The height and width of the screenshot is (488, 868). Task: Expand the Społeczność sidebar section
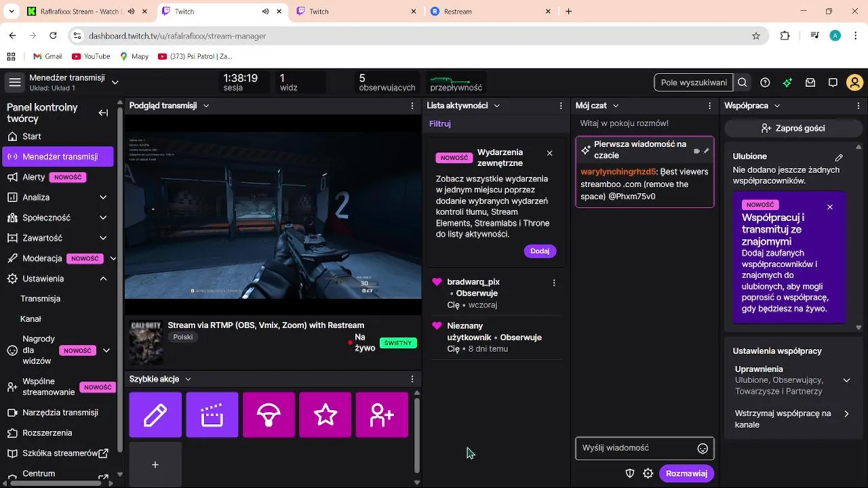(103, 218)
